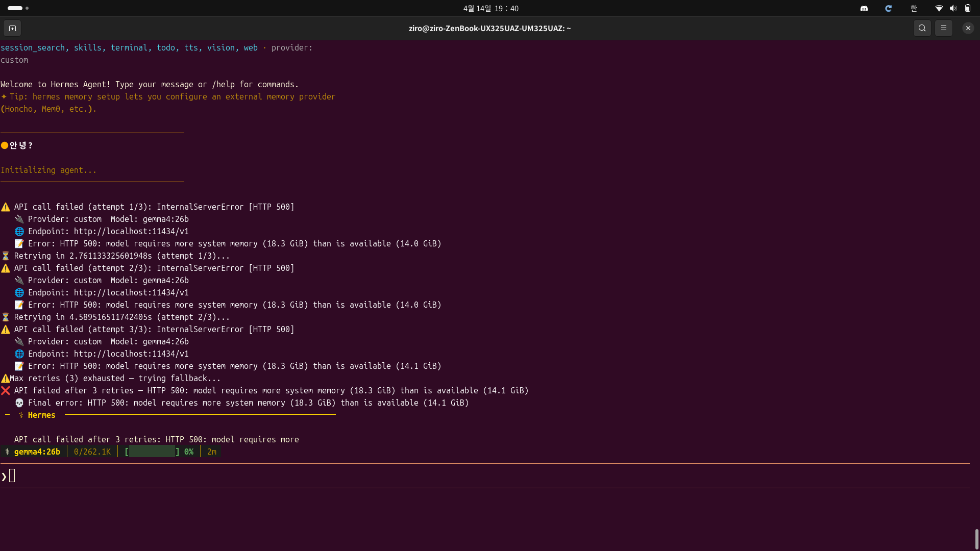Click the terminal window title text

[x=489, y=28]
